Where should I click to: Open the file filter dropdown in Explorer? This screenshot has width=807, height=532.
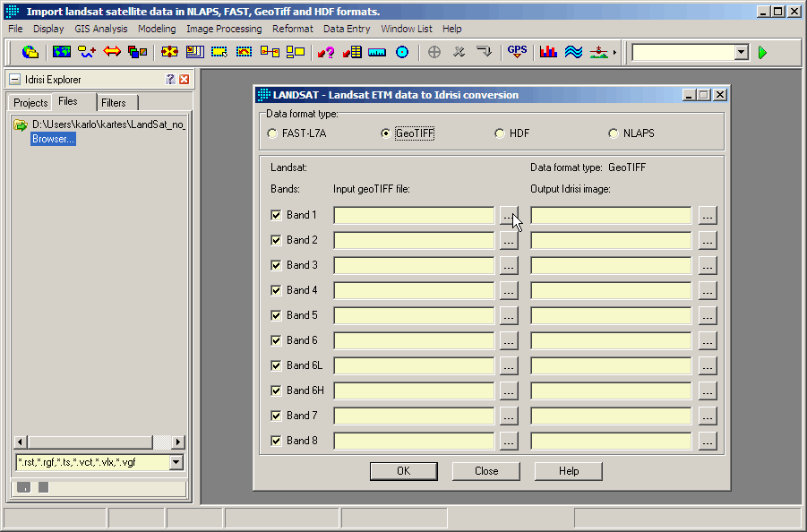[176, 462]
